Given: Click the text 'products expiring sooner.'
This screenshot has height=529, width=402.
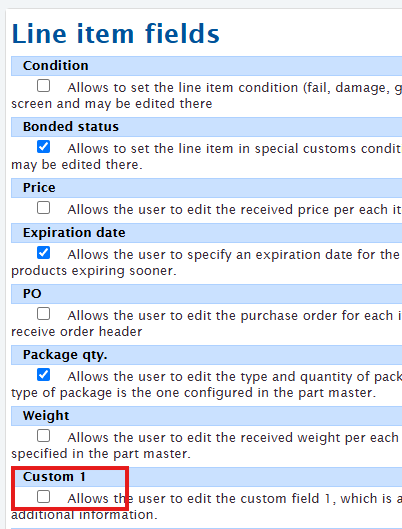Looking at the screenshot, I should tap(94, 271).
